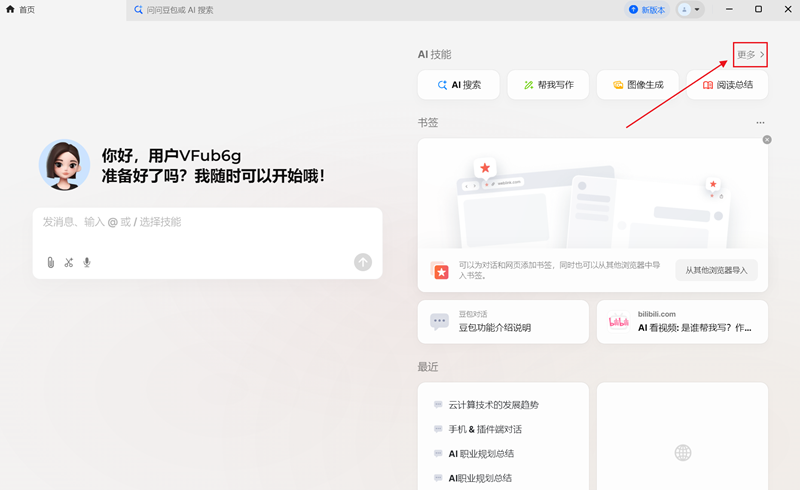Open the 图像生成 skill
This screenshot has width=800, height=490.
(x=638, y=85)
